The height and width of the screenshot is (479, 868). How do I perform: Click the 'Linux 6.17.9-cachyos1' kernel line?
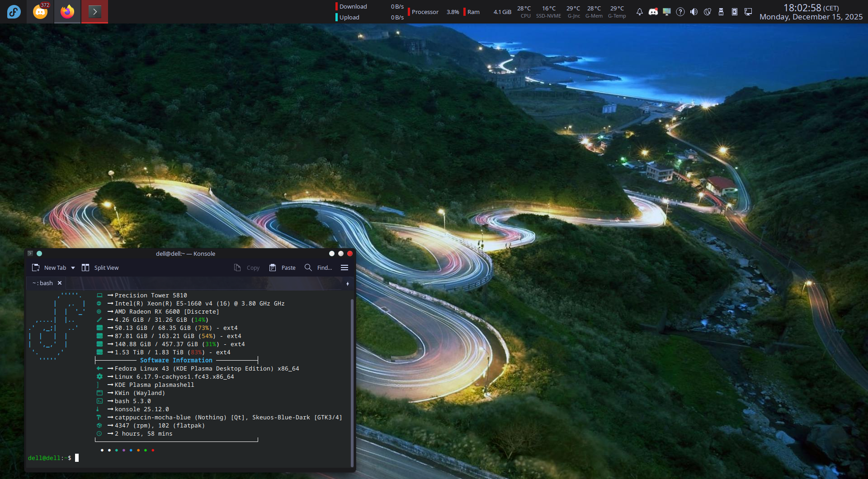tap(175, 376)
